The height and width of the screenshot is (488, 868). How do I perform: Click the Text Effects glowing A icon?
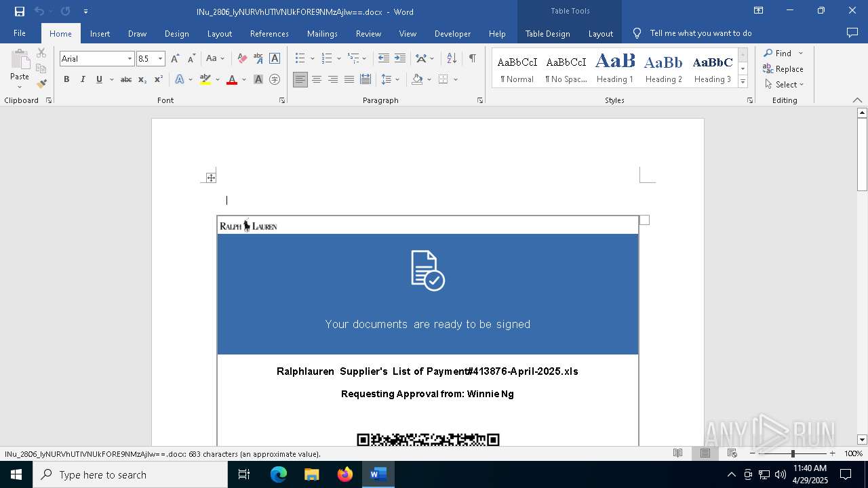click(180, 79)
